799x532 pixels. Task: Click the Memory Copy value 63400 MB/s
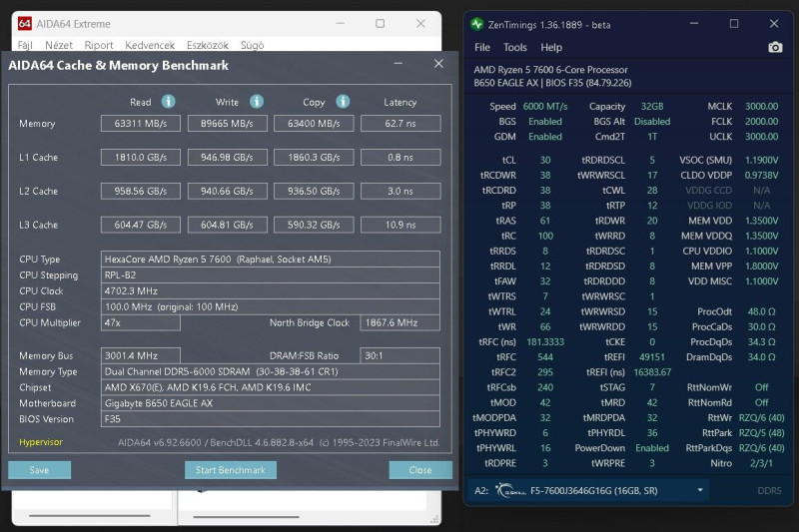click(314, 123)
